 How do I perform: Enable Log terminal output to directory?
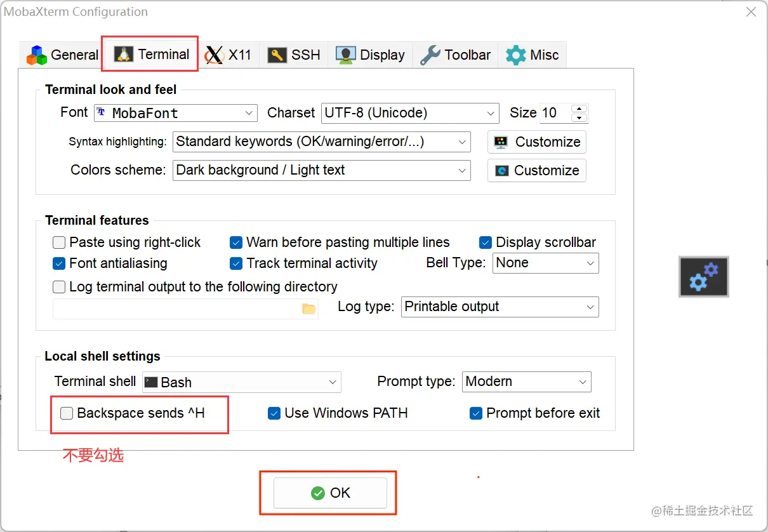(x=59, y=287)
